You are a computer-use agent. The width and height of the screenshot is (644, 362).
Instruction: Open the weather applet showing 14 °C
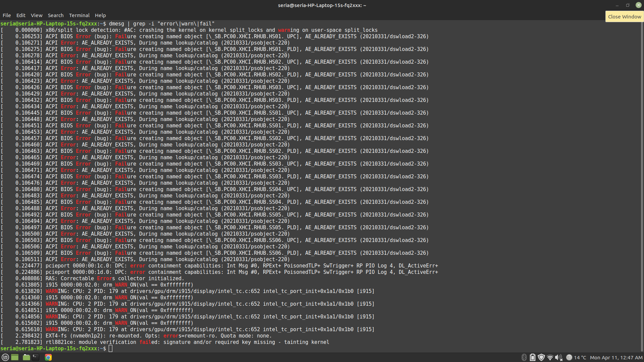pyautogui.click(x=576, y=357)
